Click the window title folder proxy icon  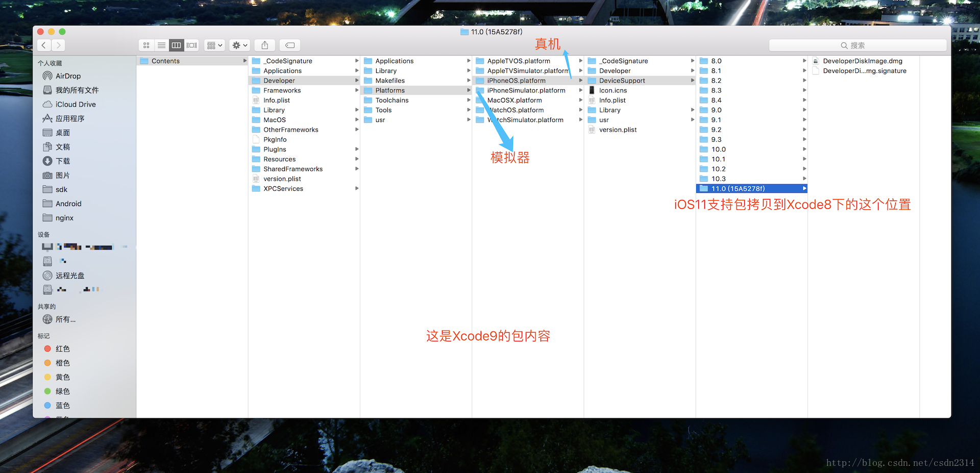click(464, 32)
